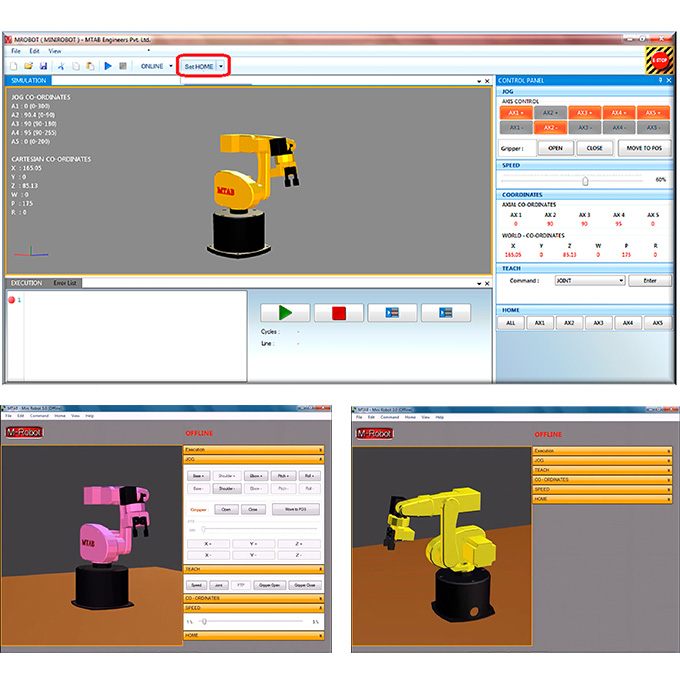Click Gripper Open under TEACH in pink-robot window

point(269,585)
